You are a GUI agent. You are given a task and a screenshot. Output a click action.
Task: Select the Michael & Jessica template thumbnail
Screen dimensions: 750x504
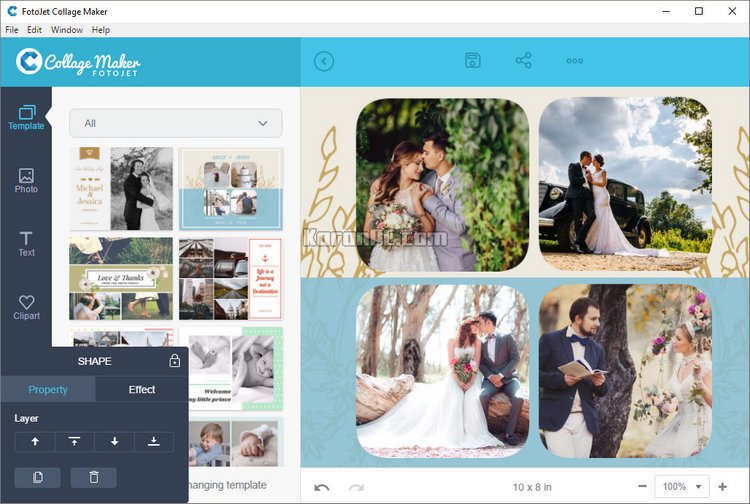pyautogui.click(x=120, y=189)
